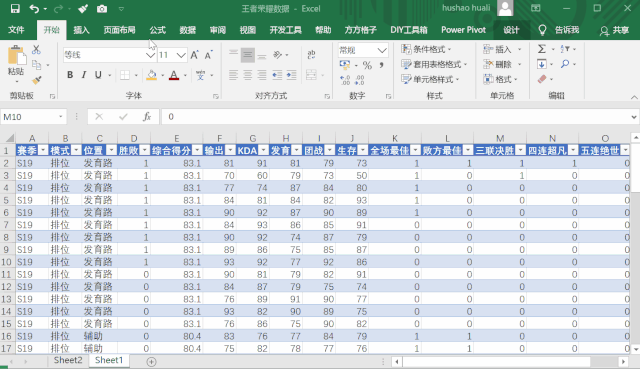
Task: Click into the formula bar input
Action: pyautogui.click(x=395, y=117)
